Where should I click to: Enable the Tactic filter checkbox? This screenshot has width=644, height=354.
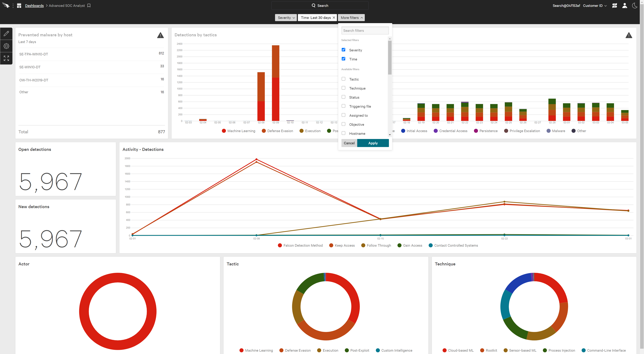(344, 79)
